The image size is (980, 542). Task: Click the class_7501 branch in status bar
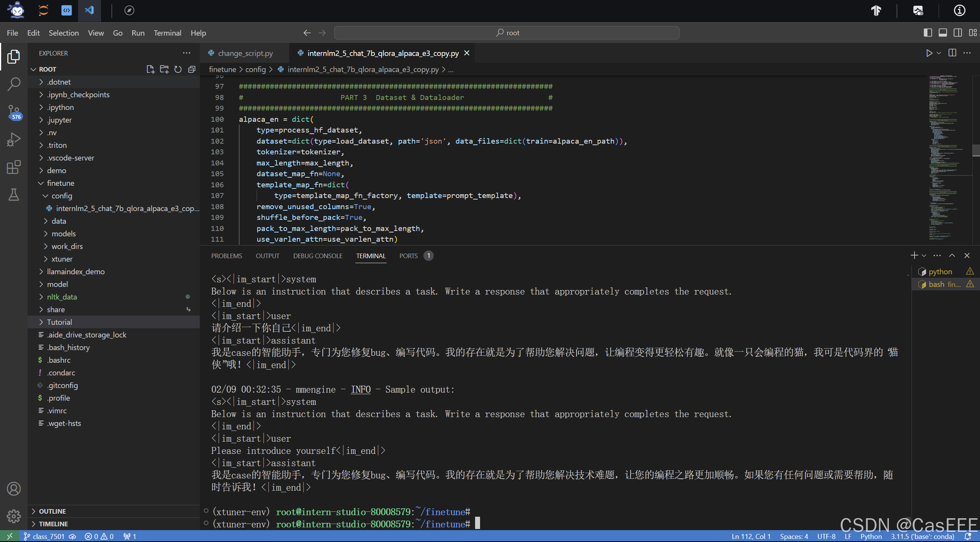pos(44,536)
